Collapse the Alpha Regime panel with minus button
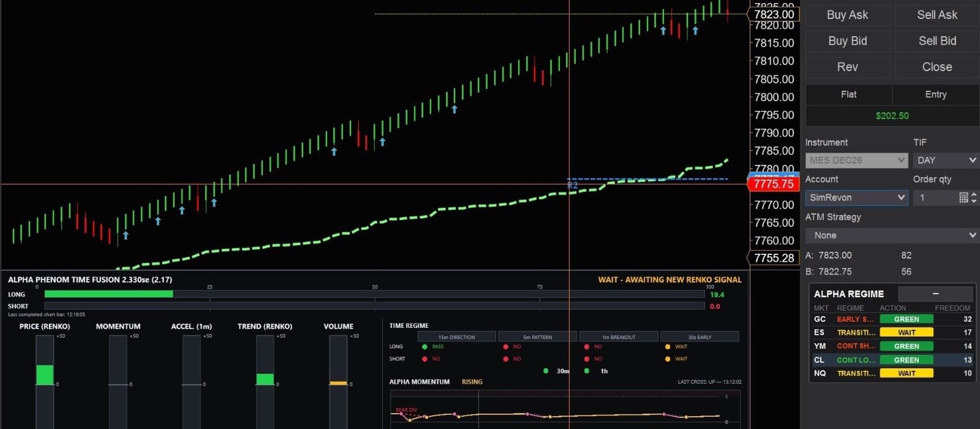The width and height of the screenshot is (980, 429). pyautogui.click(x=935, y=294)
